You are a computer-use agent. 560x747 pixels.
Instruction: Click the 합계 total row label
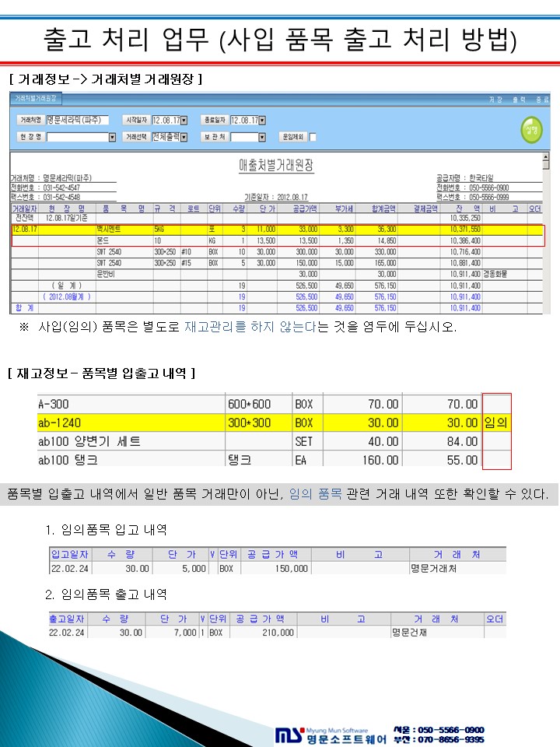point(24,308)
